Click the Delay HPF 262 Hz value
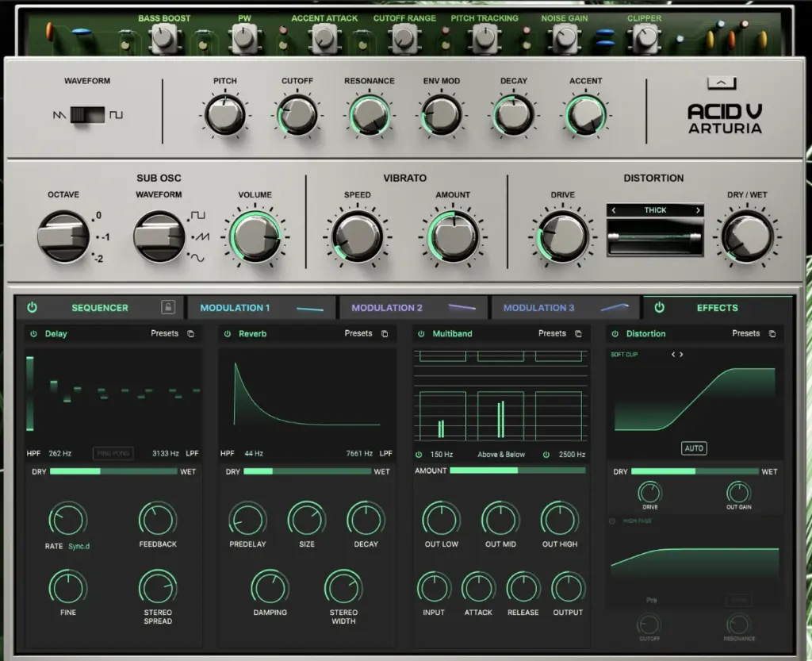This screenshot has width=812, height=661. (x=60, y=453)
